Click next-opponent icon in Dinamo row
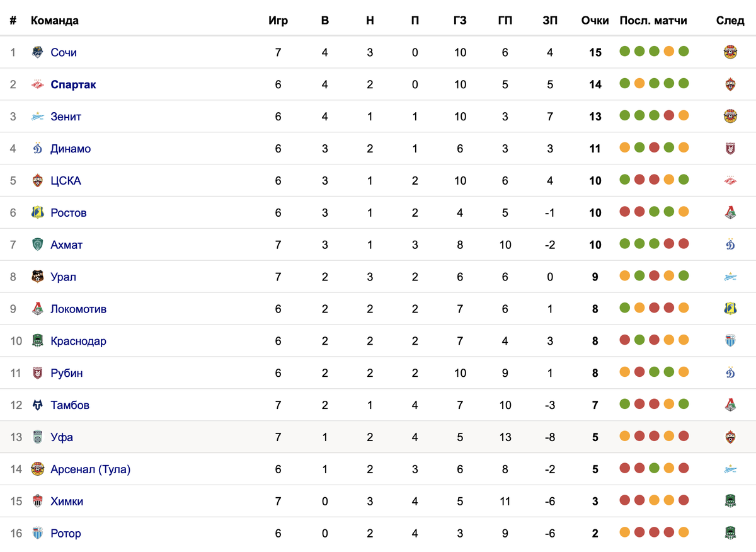This screenshot has width=756, height=552. pyautogui.click(x=730, y=149)
